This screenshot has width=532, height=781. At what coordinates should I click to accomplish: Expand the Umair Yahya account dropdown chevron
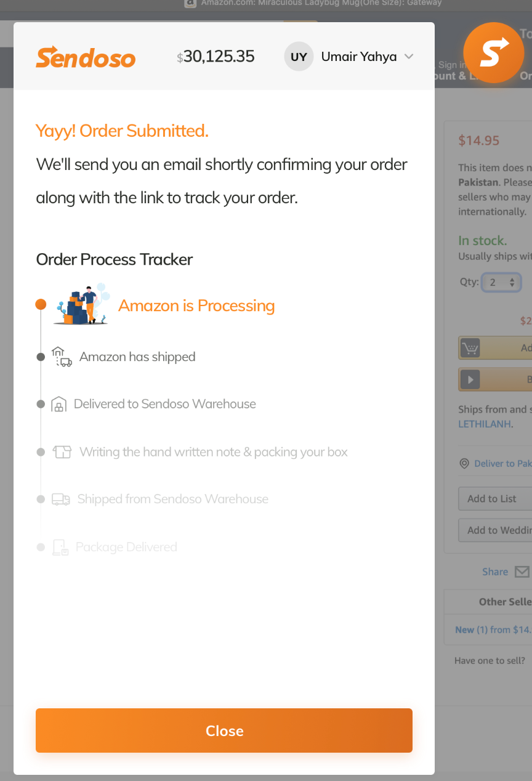(x=409, y=57)
